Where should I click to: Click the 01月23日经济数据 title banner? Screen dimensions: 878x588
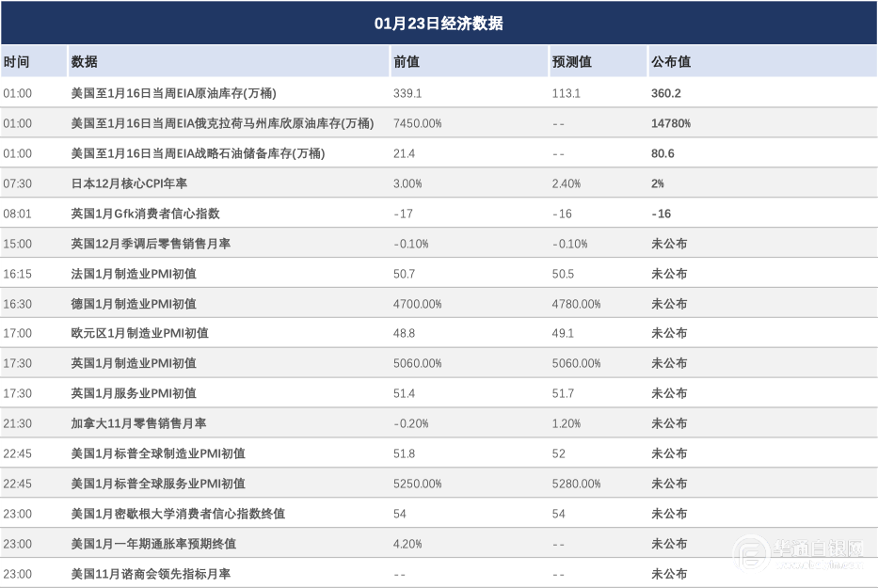click(439, 24)
